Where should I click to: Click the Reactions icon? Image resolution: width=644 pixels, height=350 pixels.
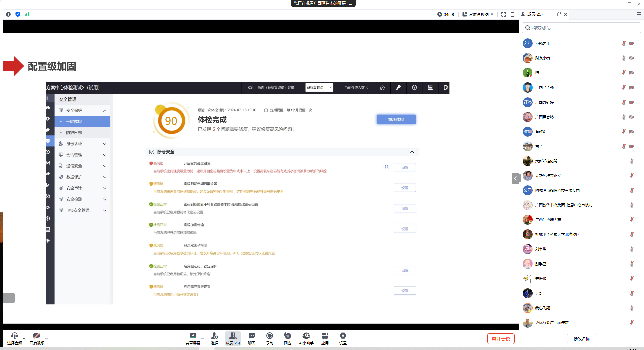tap(287, 338)
